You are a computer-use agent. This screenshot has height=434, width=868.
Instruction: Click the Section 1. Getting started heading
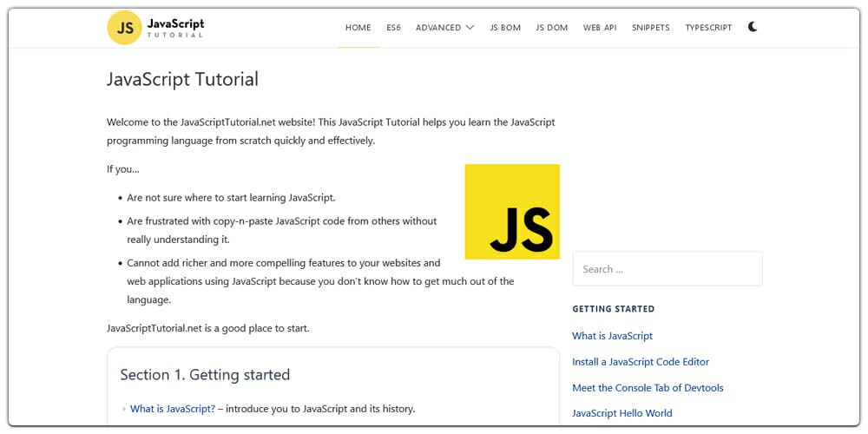205,375
